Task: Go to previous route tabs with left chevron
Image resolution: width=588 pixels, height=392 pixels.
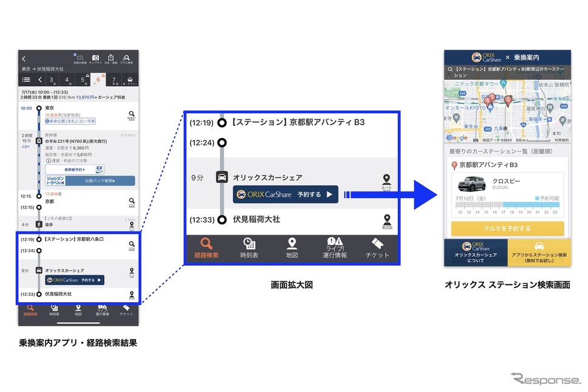Action: click(x=39, y=80)
